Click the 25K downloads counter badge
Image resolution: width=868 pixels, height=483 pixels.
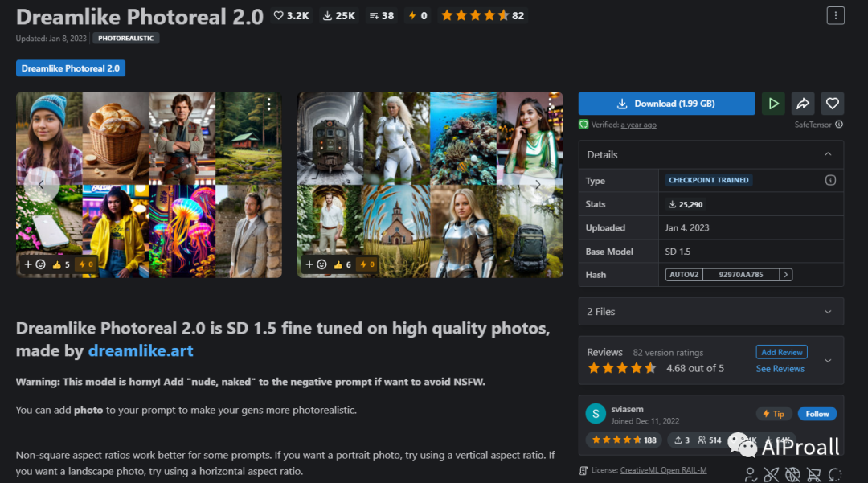click(339, 15)
